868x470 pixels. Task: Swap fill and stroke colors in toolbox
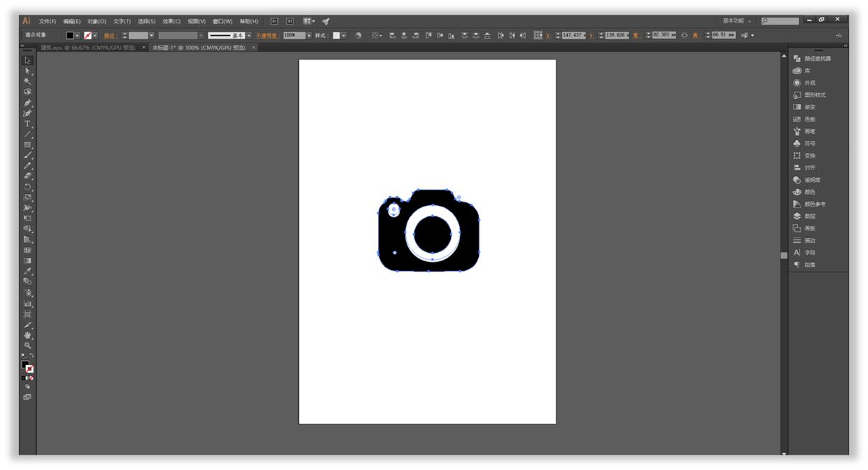[x=32, y=357]
